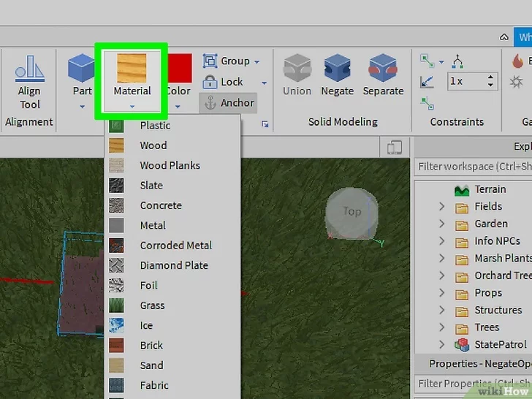
Task: Expand the Orchard Trees folder
Action: tap(441, 275)
